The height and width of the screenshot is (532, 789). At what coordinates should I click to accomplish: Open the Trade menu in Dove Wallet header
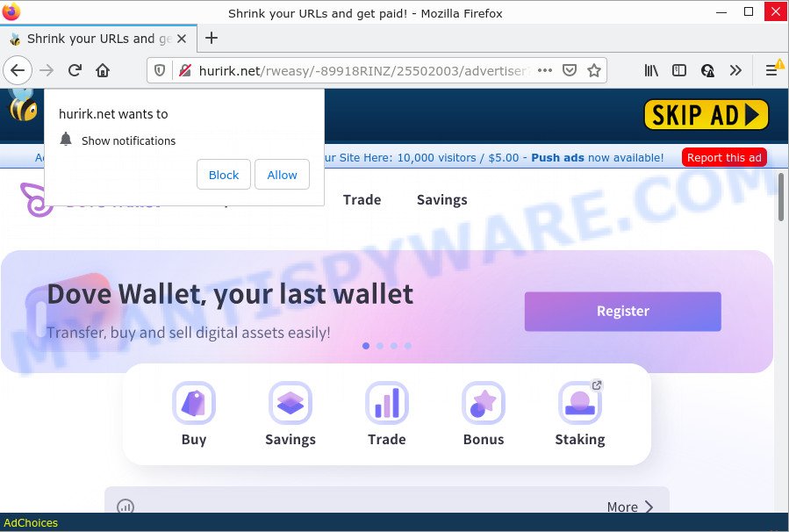click(362, 200)
